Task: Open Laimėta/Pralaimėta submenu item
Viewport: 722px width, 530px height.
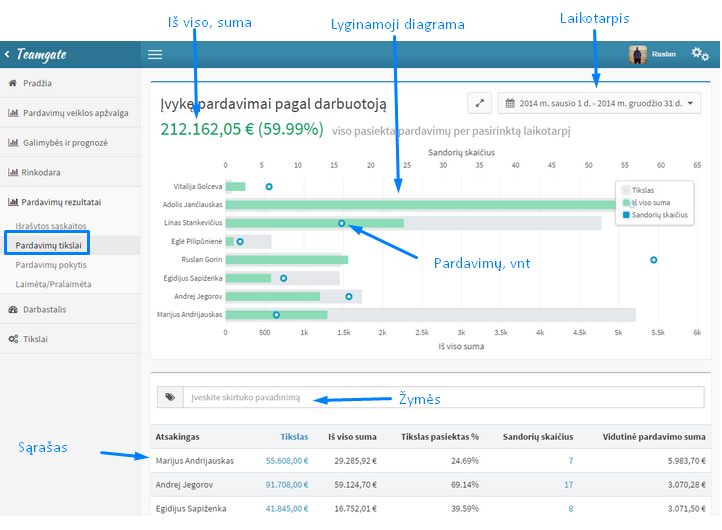Action: point(53,284)
